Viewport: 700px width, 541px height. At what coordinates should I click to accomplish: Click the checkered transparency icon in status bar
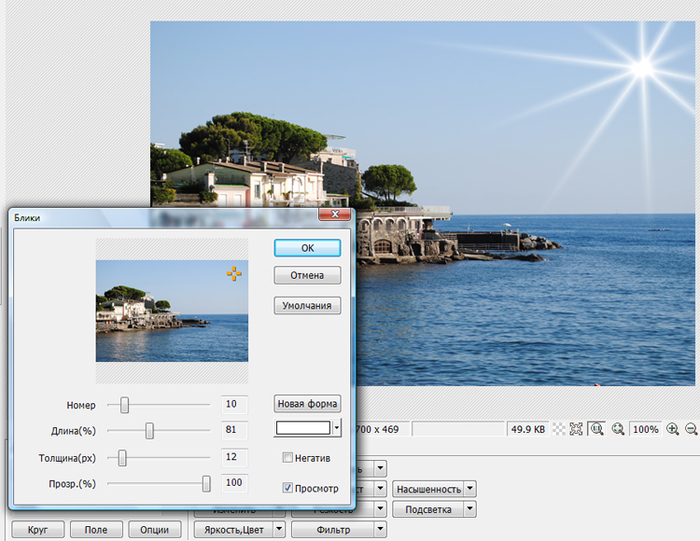(x=558, y=429)
